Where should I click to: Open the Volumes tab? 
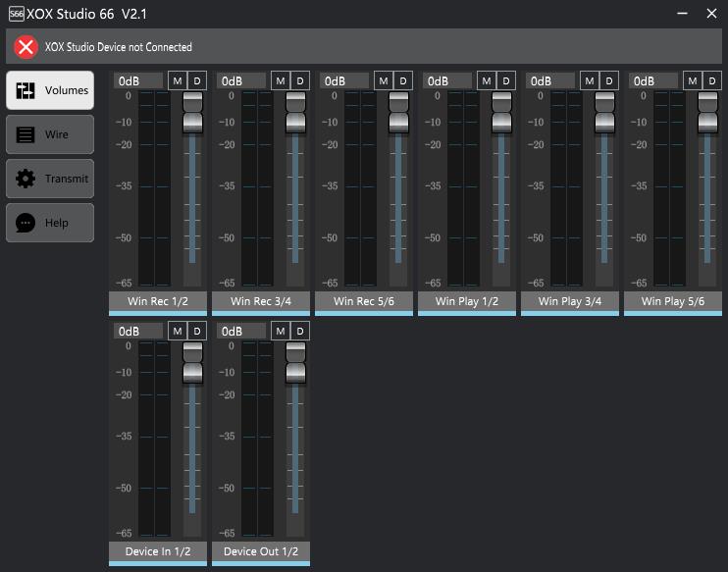(50, 90)
